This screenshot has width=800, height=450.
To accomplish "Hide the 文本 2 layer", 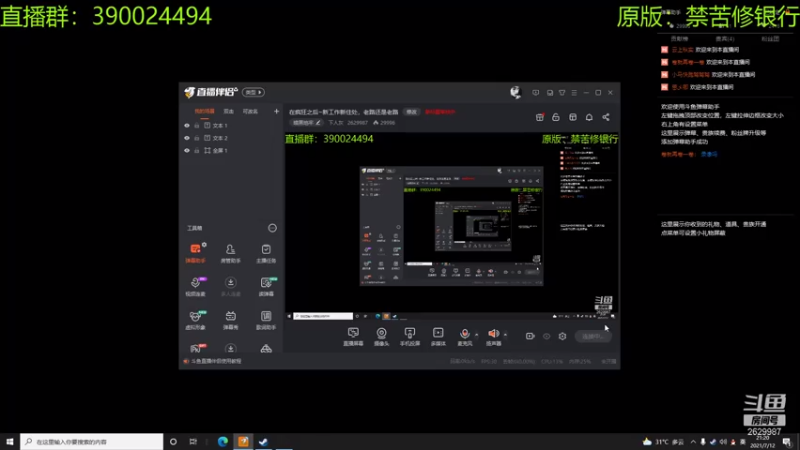I will [x=187, y=138].
